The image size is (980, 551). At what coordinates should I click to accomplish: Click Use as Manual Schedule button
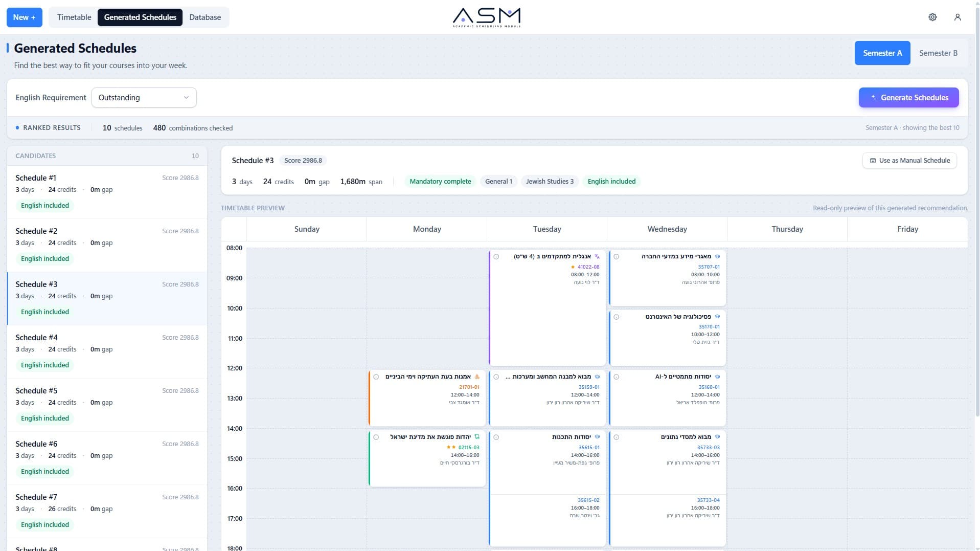tap(909, 160)
